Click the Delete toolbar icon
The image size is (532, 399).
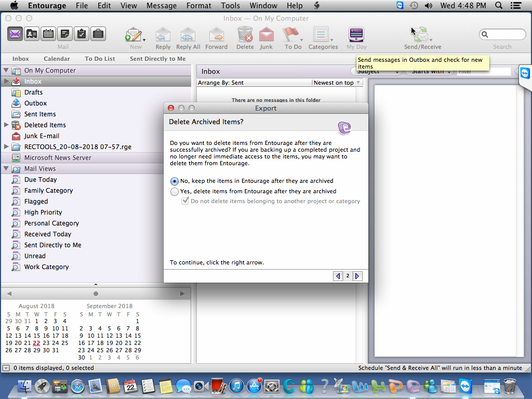click(245, 35)
